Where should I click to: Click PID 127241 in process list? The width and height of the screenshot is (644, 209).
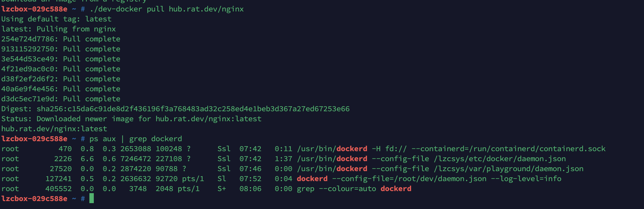tap(59, 179)
